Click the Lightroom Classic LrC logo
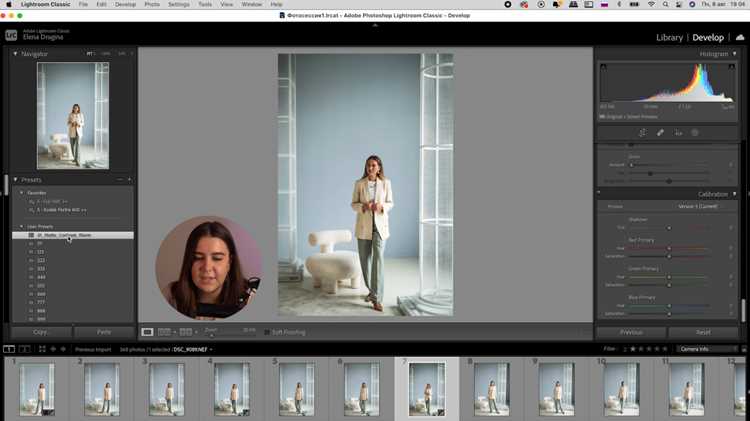Viewport: 750px width, 421px height. pos(11,35)
